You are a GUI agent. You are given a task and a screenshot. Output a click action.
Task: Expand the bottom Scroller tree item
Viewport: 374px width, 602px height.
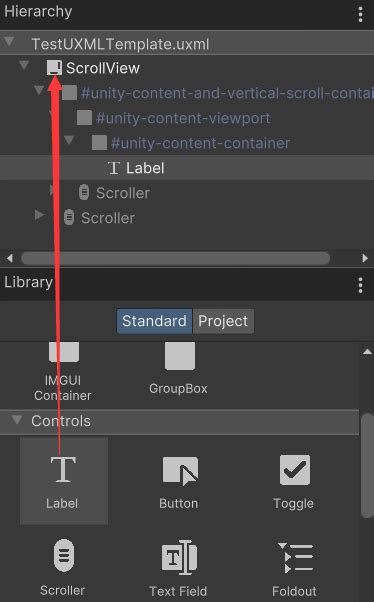click(x=39, y=215)
